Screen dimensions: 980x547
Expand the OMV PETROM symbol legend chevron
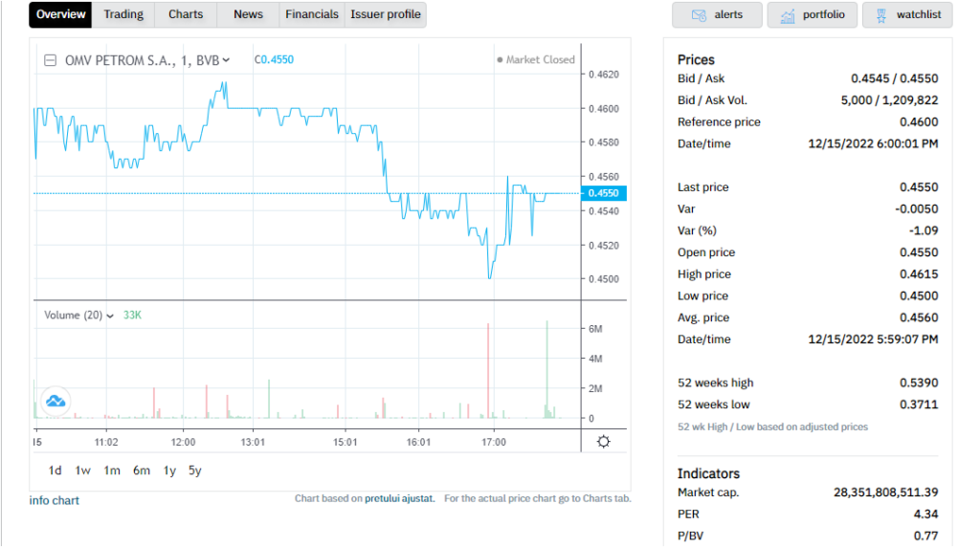pyautogui.click(x=226, y=60)
